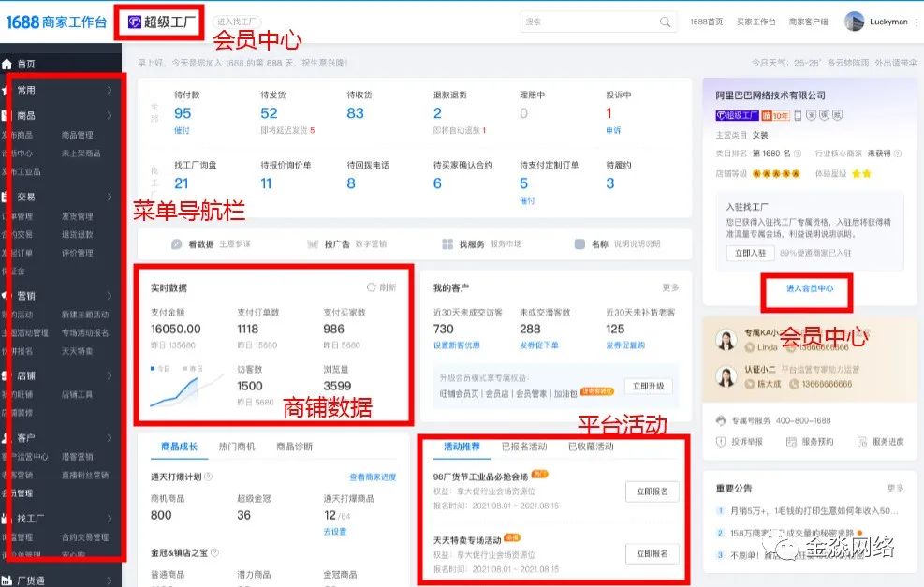This screenshot has width=924, height=587.
Task: Click 认证小二 avatar photo
Action: click(x=726, y=377)
